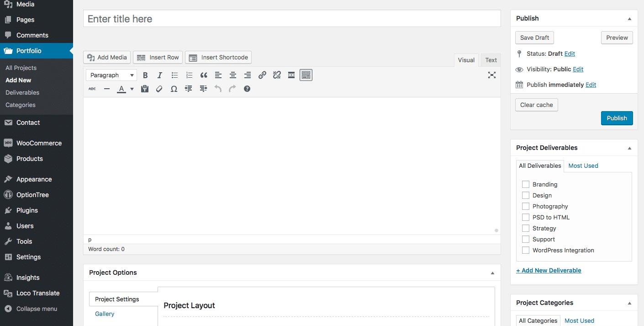Edit the post visibility
Image resolution: width=644 pixels, height=326 pixels.
click(578, 69)
